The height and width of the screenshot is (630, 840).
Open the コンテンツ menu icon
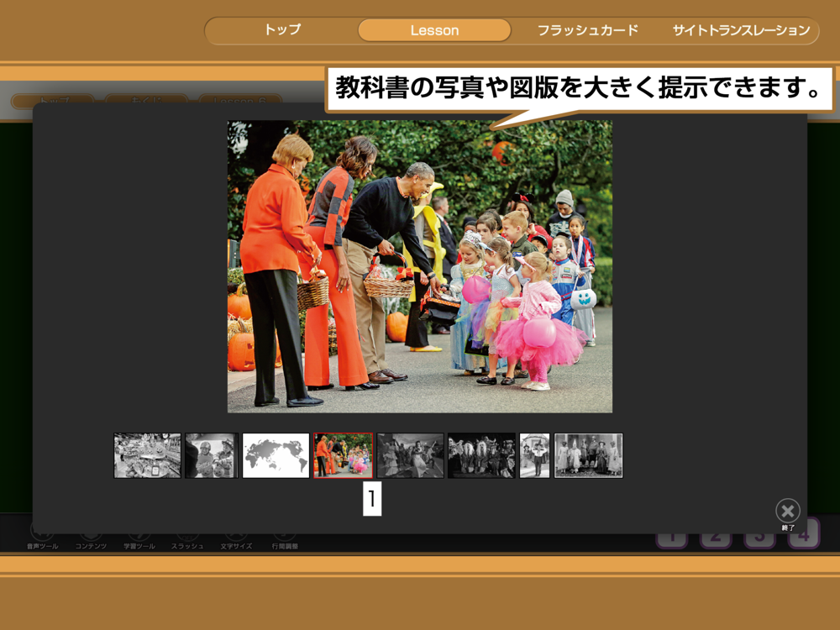[91, 537]
